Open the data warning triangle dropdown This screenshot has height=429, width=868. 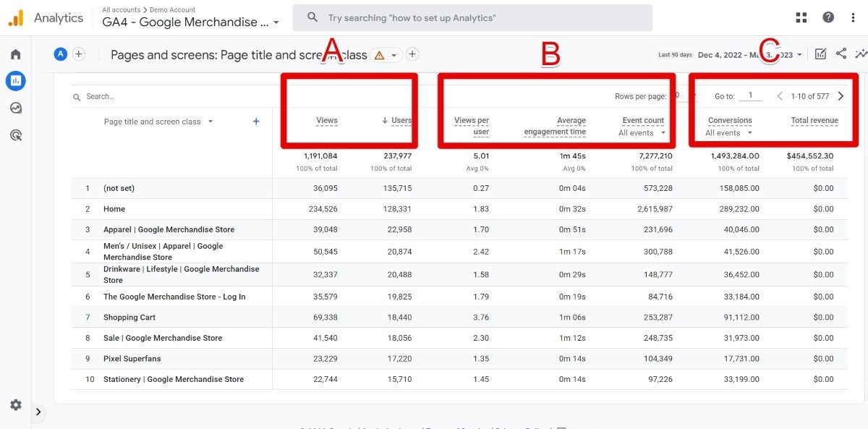386,55
